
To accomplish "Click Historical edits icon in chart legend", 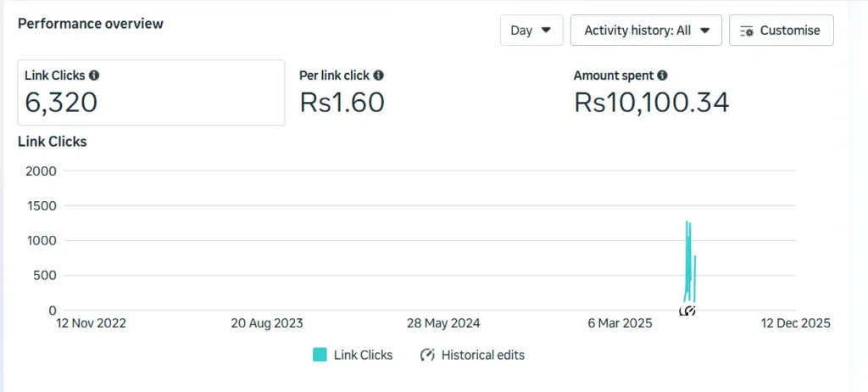I will [428, 355].
